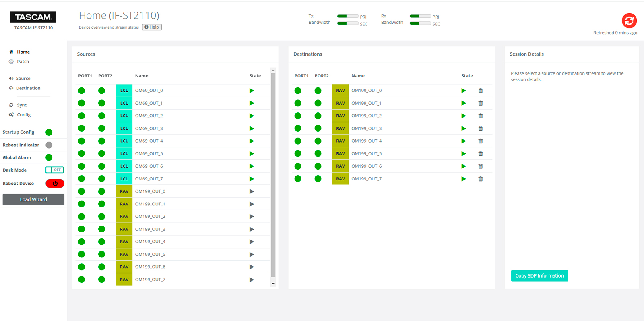The height and width of the screenshot is (321, 644).
Task: Click play state of destination OM199_OUT_0
Action: coord(464,91)
